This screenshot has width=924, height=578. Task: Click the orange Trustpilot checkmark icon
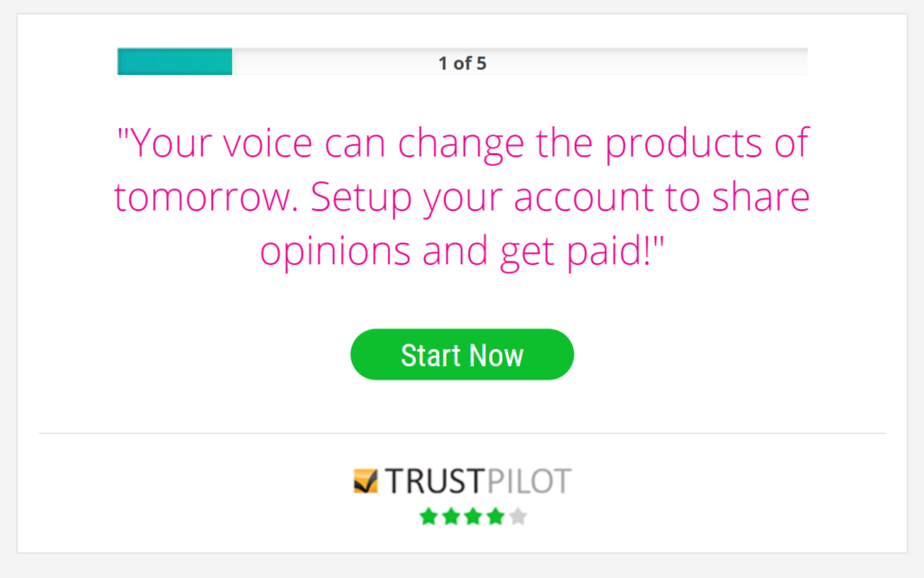point(365,481)
